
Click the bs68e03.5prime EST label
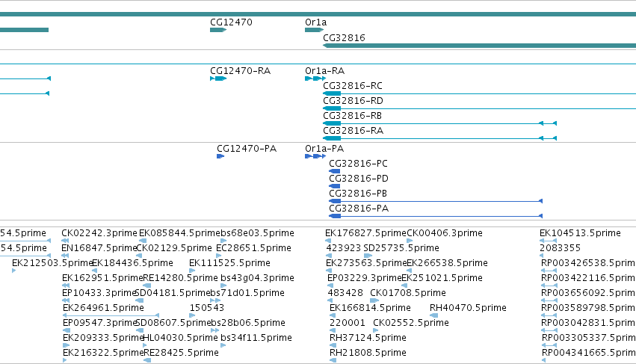(257, 233)
